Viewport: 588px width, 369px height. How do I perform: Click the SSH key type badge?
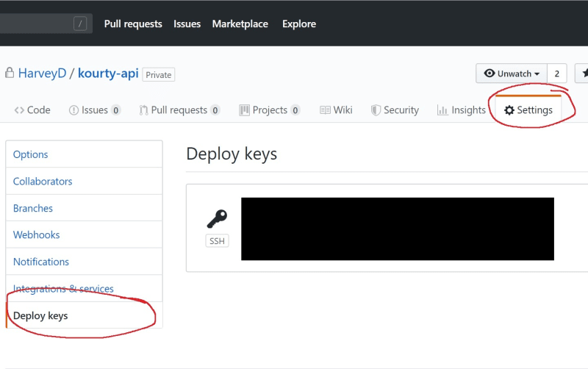click(x=217, y=241)
